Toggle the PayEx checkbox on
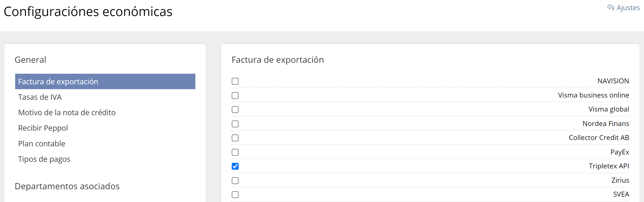The image size is (644, 202). point(235,152)
